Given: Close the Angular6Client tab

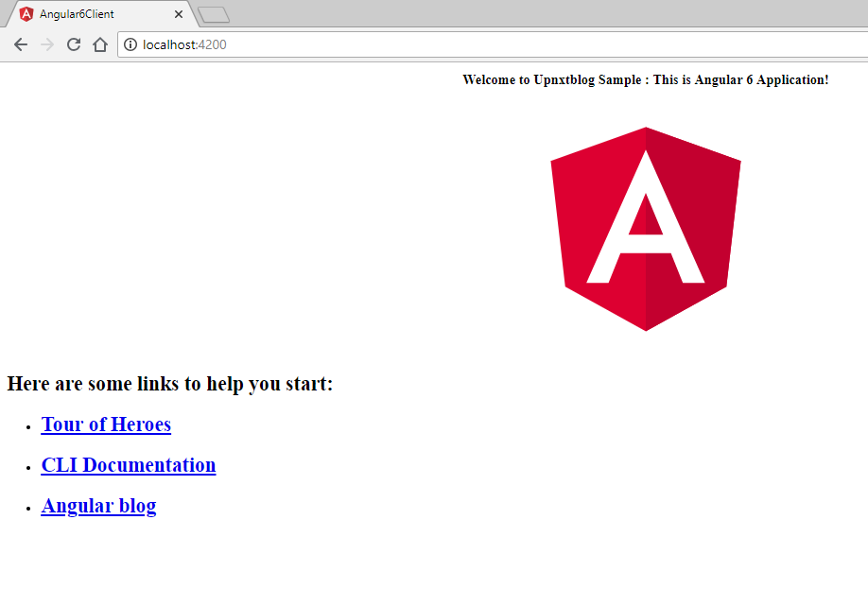Looking at the screenshot, I should point(179,14).
